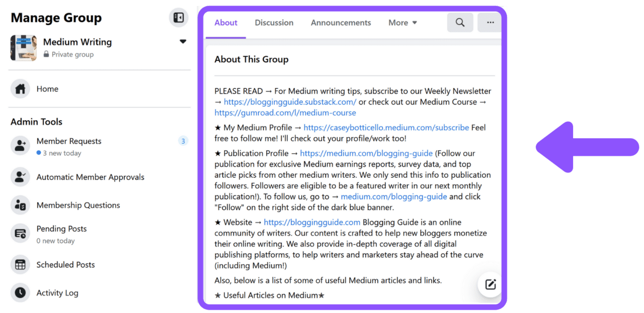Switch to the Discussion tab
Image resolution: width=644 pixels, height=313 pixels.
click(x=274, y=22)
